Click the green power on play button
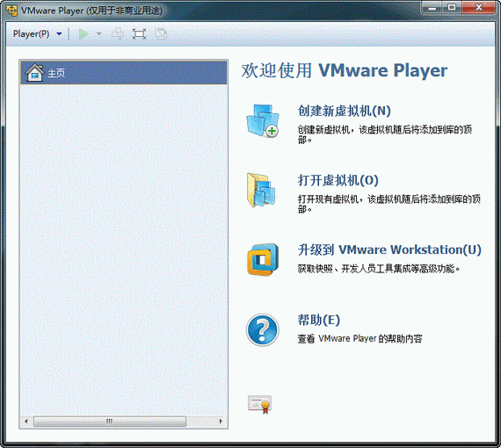This screenshot has width=501, height=448. coord(83,34)
